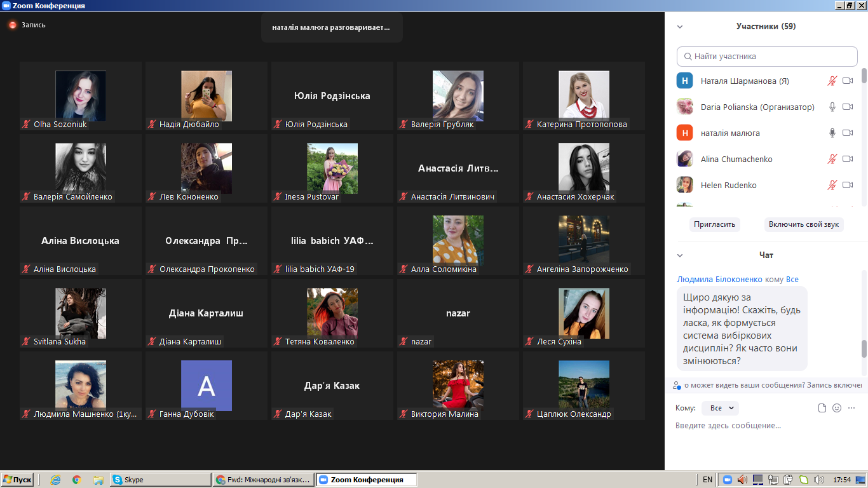Launch Internet Explorer from taskbar quick launch

coord(55,480)
